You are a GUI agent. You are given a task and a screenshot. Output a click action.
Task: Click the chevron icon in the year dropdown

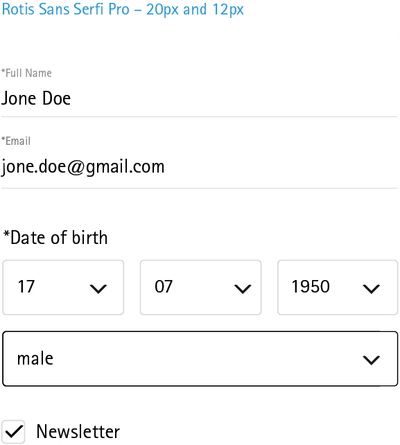(371, 289)
